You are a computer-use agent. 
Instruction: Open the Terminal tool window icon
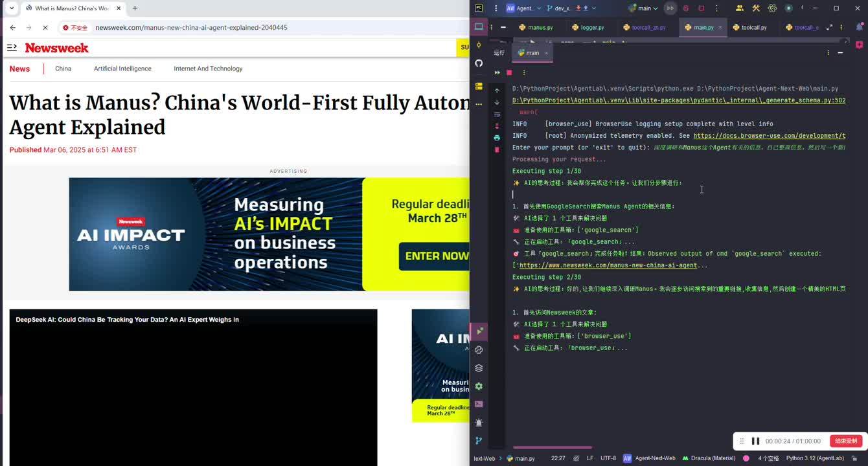[479, 404]
